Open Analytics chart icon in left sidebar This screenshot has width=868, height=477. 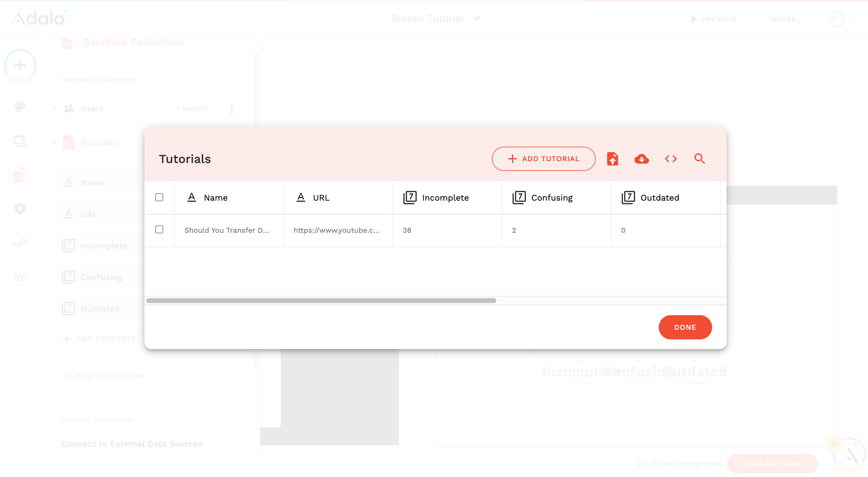(x=20, y=276)
